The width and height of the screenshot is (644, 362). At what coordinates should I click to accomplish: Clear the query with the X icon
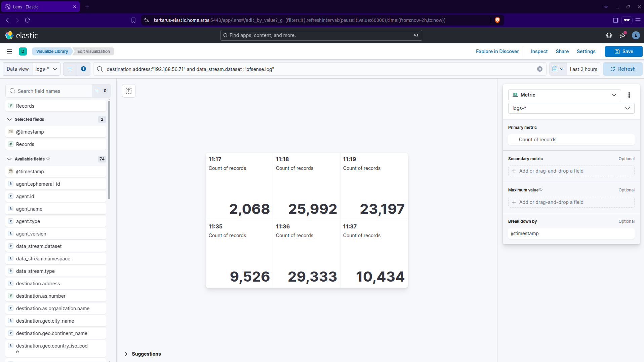click(539, 69)
